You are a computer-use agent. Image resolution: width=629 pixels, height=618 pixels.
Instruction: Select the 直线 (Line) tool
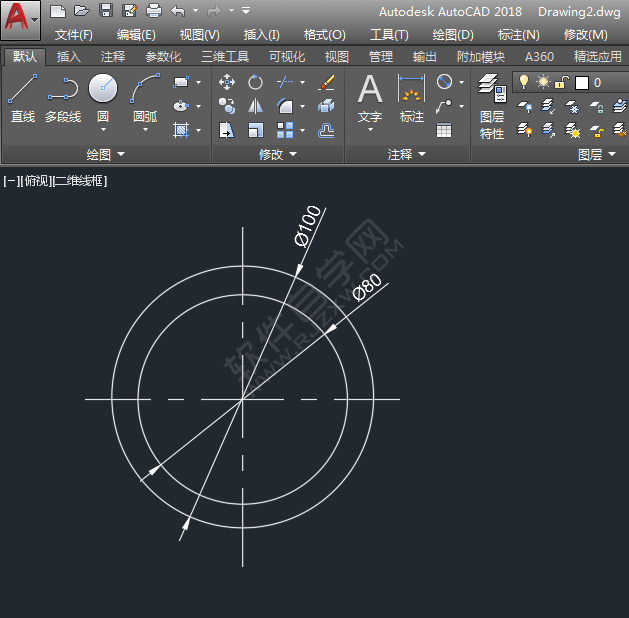coord(22,99)
